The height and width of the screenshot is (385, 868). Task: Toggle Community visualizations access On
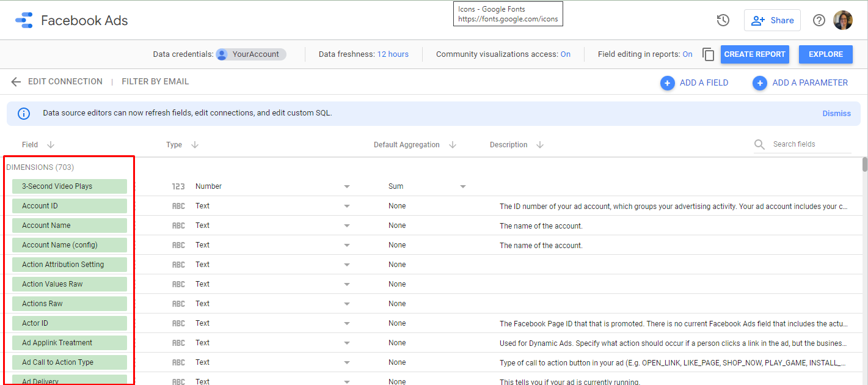coord(565,54)
